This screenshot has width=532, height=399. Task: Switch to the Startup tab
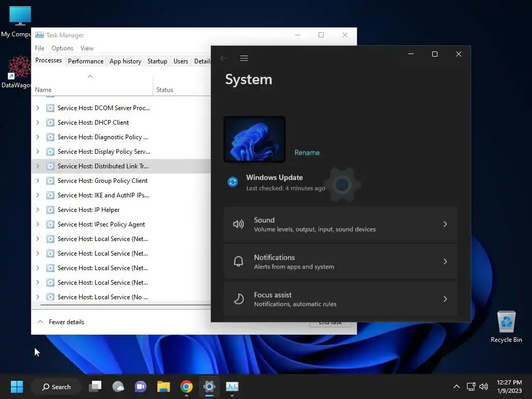click(x=157, y=61)
